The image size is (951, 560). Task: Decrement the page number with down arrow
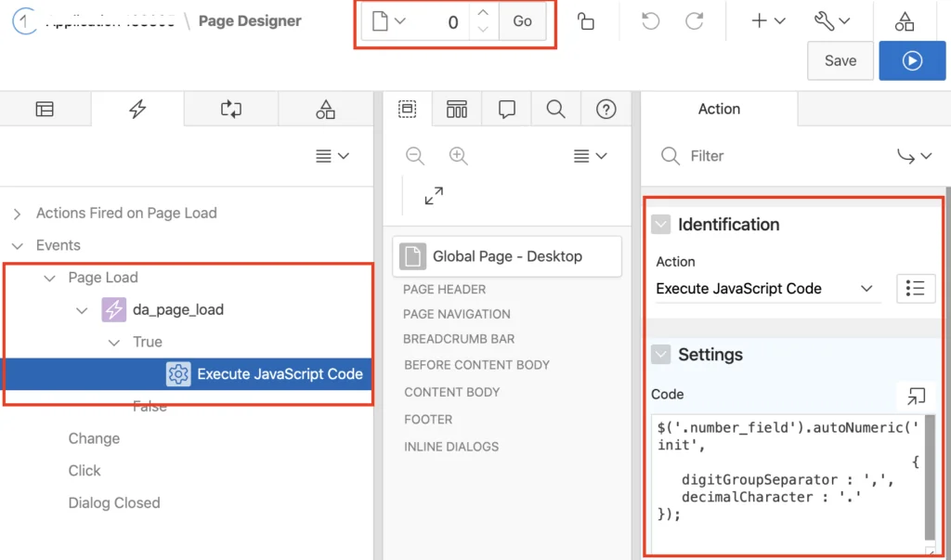pos(483,30)
